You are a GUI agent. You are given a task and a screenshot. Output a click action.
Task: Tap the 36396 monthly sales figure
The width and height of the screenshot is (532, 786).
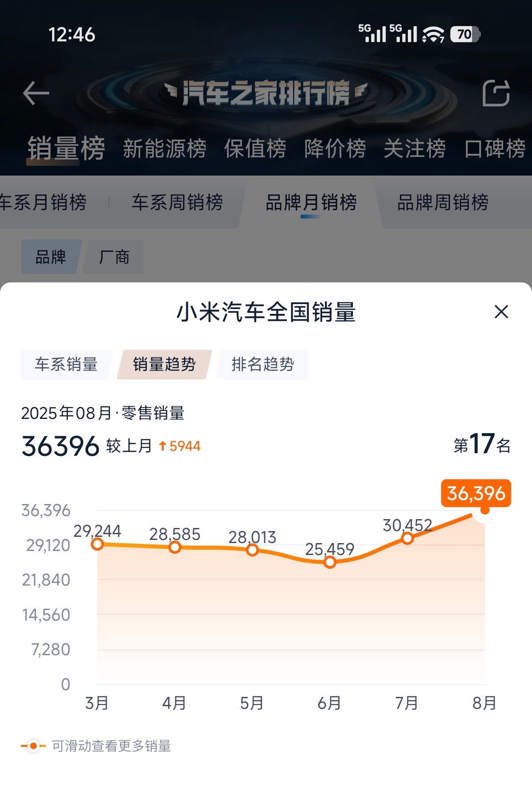pos(60,446)
